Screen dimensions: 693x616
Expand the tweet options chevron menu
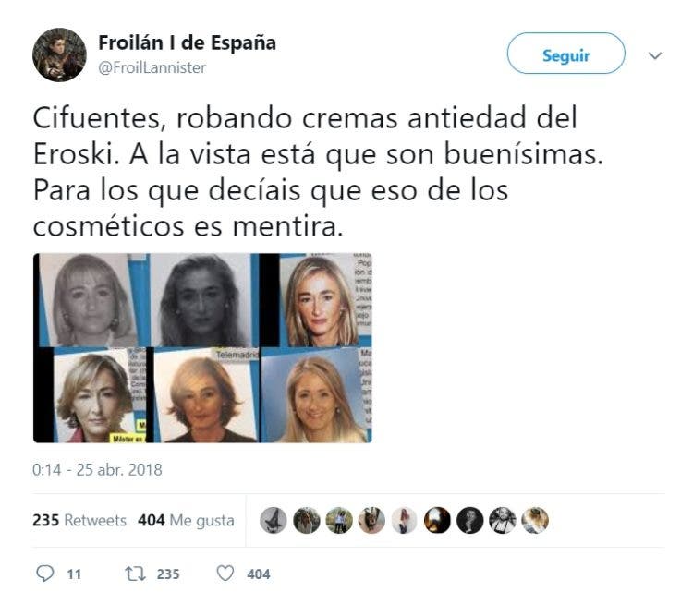coord(655,55)
